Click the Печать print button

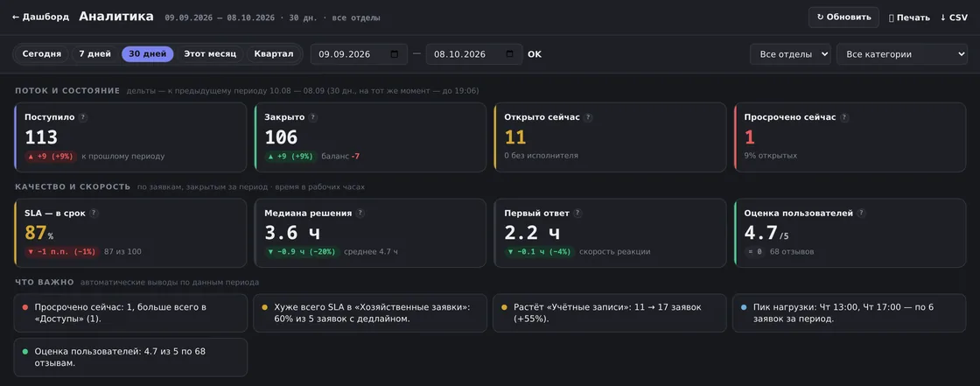click(x=909, y=18)
